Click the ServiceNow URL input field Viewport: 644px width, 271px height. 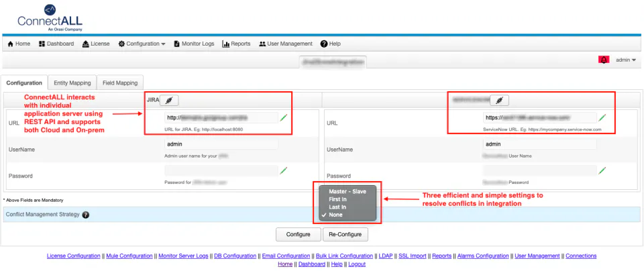tap(539, 118)
